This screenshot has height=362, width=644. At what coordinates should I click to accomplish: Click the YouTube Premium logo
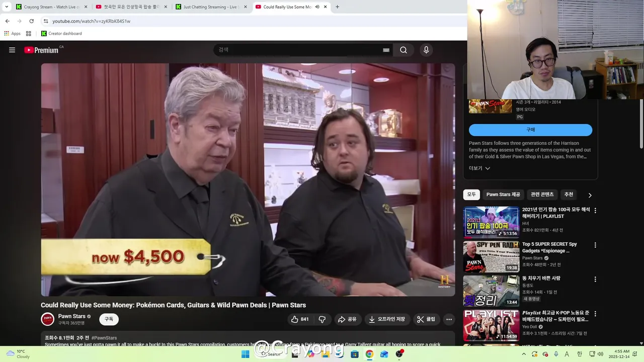(41, 50)
